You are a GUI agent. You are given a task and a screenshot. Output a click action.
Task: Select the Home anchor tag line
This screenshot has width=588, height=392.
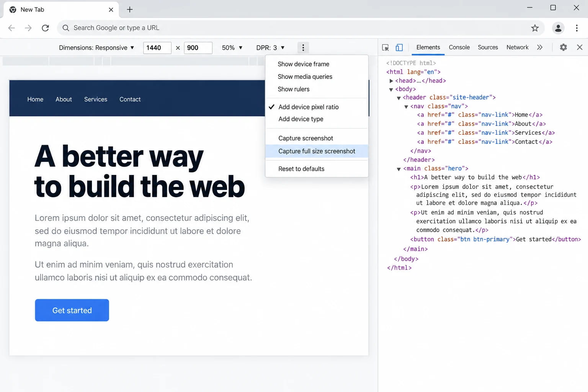point(480,115)
